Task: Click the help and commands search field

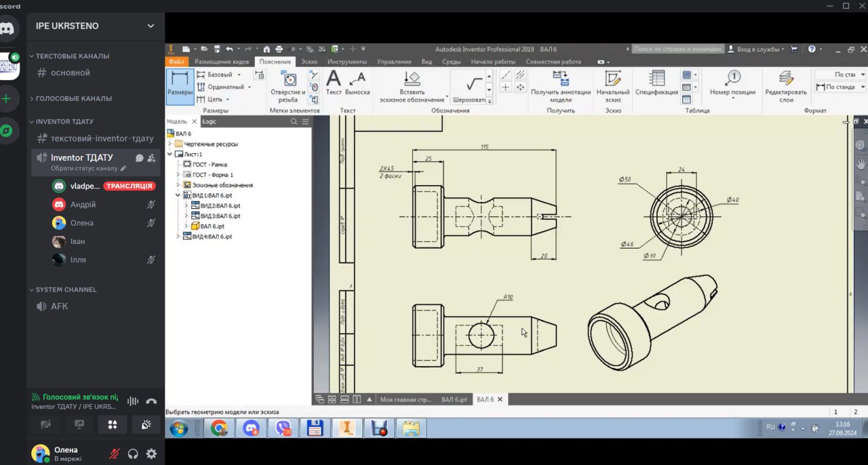Action: [676, 49]
